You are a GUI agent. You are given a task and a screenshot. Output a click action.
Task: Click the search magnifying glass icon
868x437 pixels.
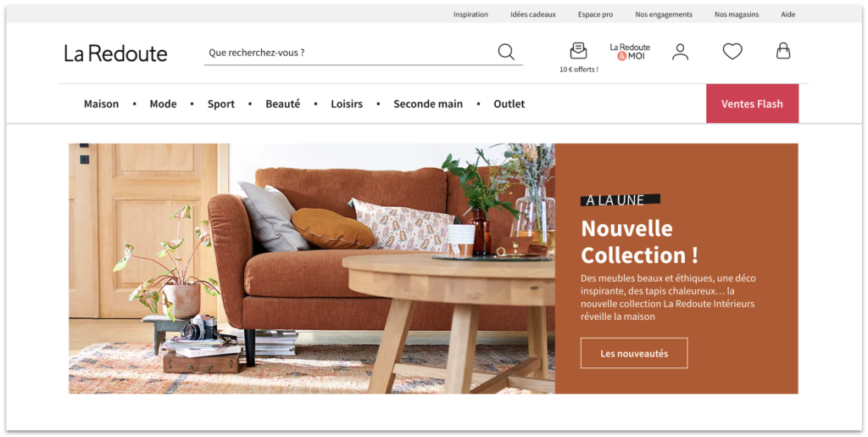pos(506,52)
